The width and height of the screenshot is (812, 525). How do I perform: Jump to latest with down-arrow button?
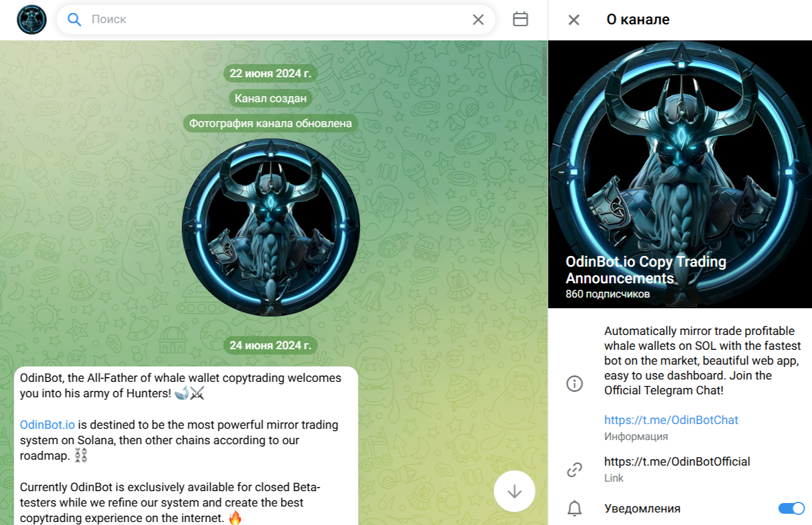pos(515,491)
